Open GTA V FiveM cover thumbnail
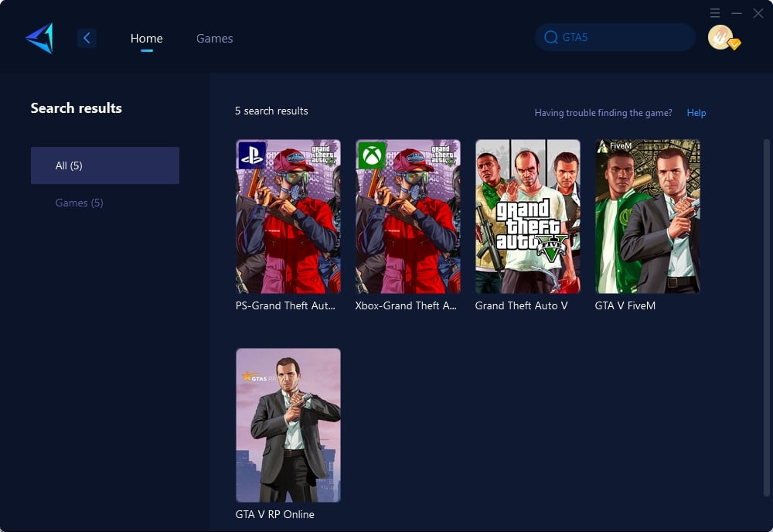Screen dimensions: 773x532 [x=648, y=217]
